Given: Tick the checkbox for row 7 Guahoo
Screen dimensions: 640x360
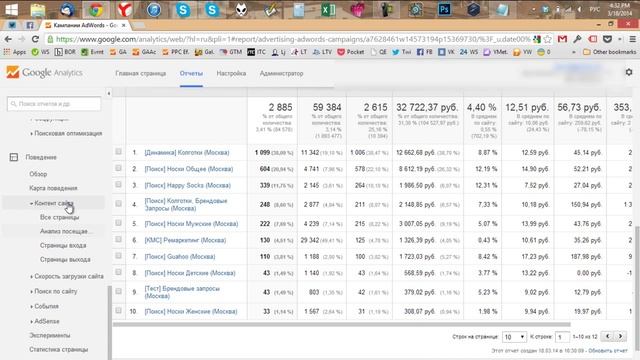Looking at the screenshot, I should (x=118, y=256).
